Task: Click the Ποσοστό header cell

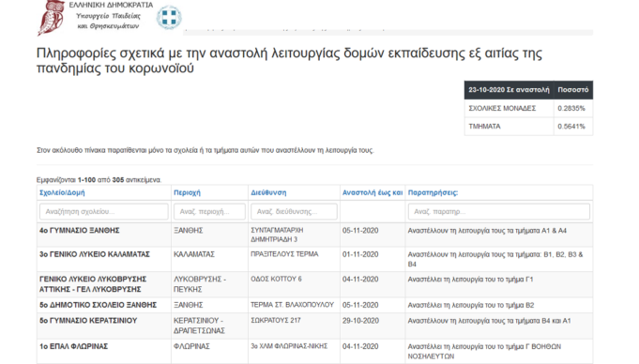Action: 573,90
